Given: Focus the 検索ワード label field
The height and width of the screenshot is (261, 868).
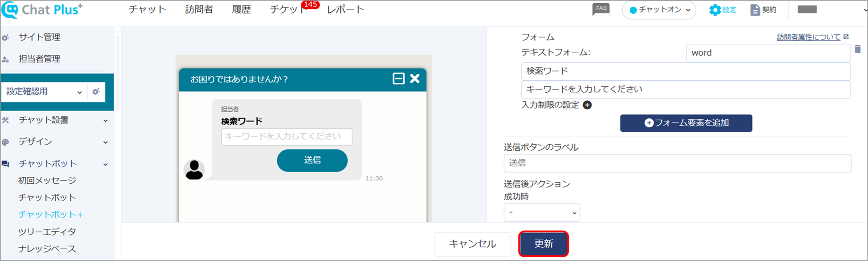Looking at the screenshot, I should (685, 71).
